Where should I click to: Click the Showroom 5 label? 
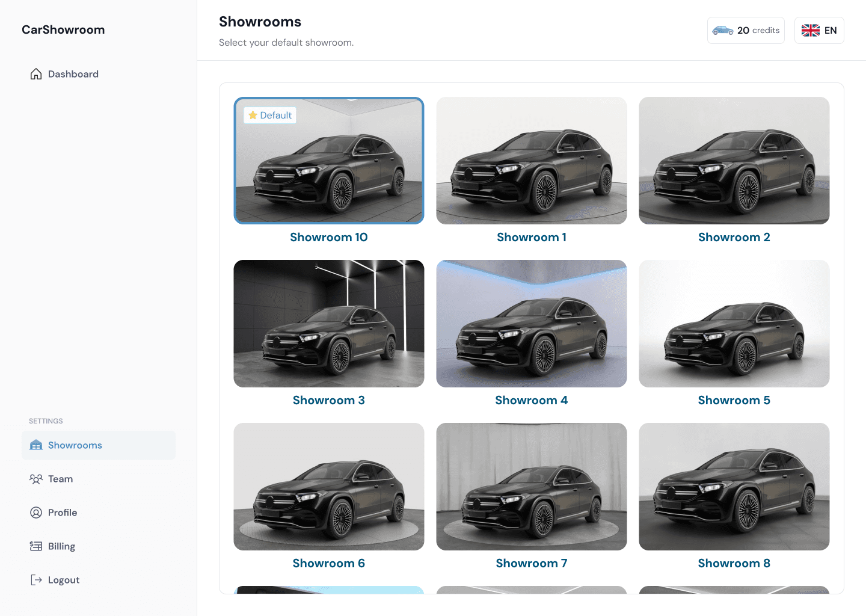(x=734, y=400)
